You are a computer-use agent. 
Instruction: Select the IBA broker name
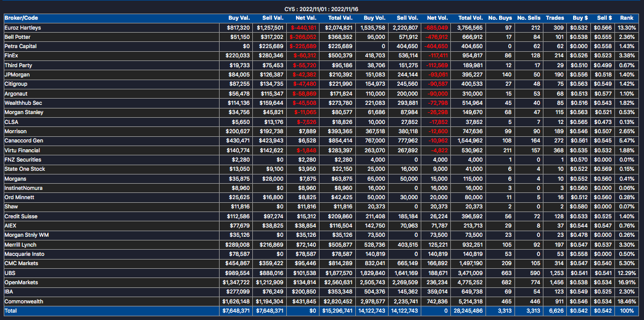pyautogui.click(x=9, y=292)
